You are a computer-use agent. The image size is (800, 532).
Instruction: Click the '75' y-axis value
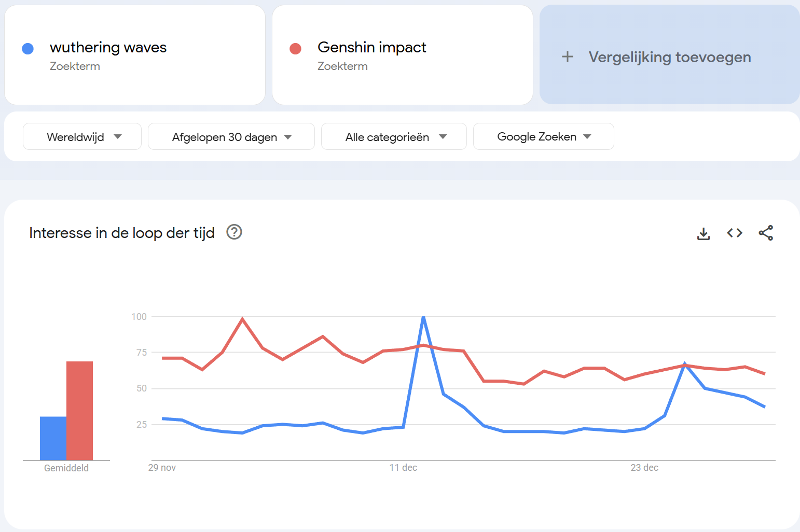pyautogui.click(x=142, y=353)
